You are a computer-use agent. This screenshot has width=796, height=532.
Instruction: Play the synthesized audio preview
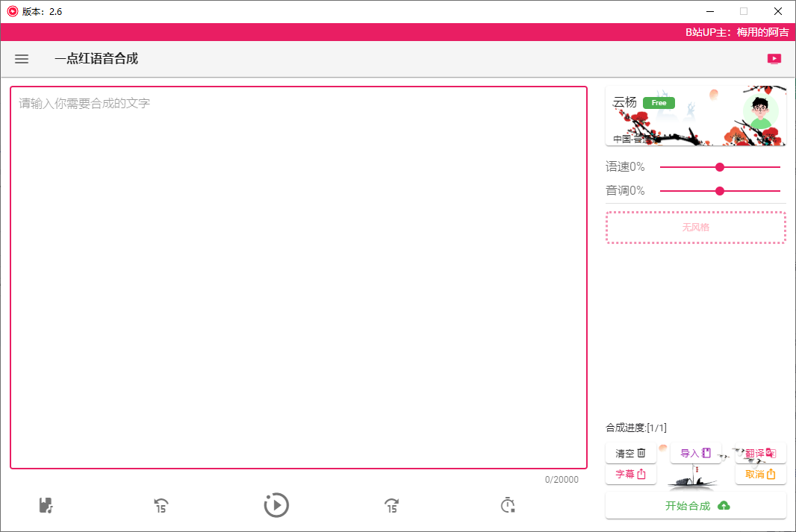(x=276, y=505)
